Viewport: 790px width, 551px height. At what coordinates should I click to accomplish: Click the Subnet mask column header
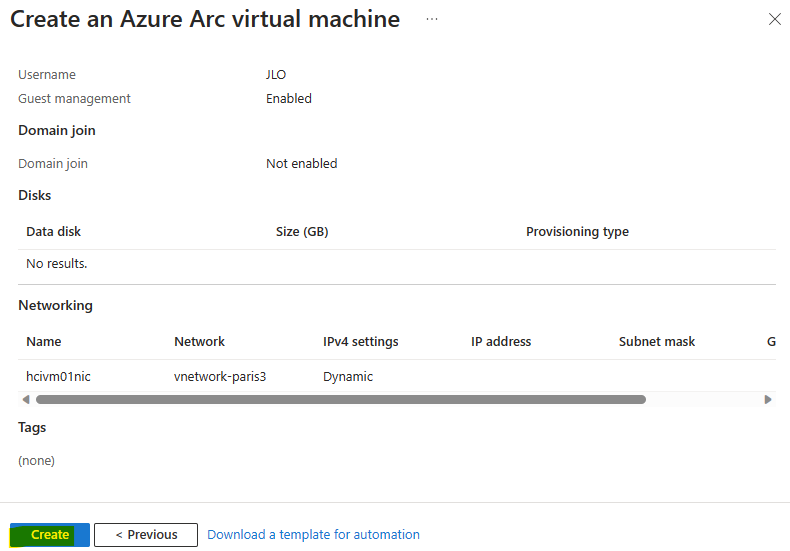[657, 341]
